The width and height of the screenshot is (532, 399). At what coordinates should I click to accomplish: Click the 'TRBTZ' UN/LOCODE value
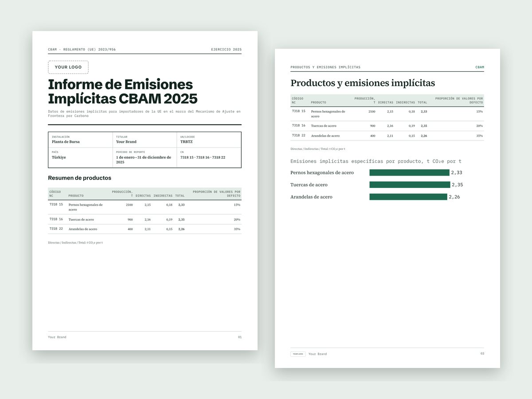[186, 142]
